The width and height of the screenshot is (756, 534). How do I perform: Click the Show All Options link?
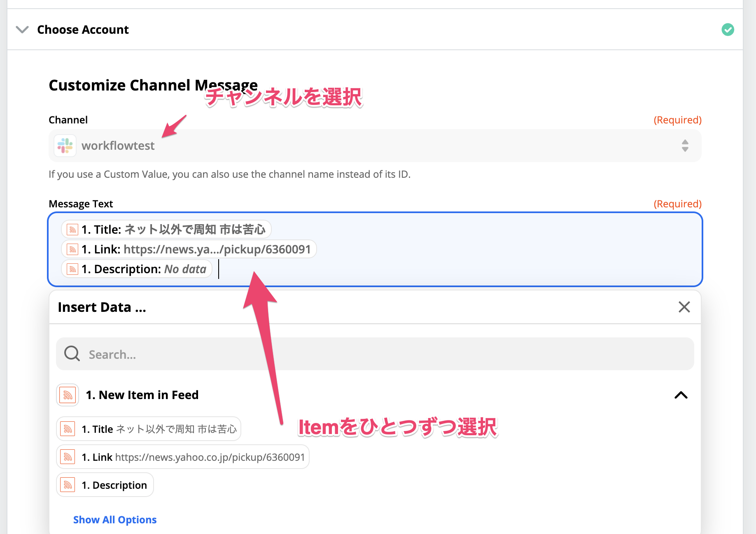(115, 520)
